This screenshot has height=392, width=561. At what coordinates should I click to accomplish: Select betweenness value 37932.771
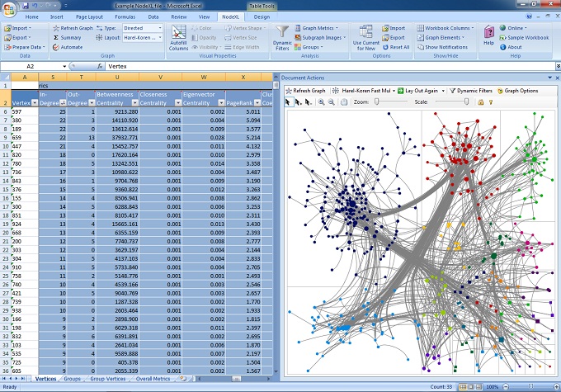[117, 138]
